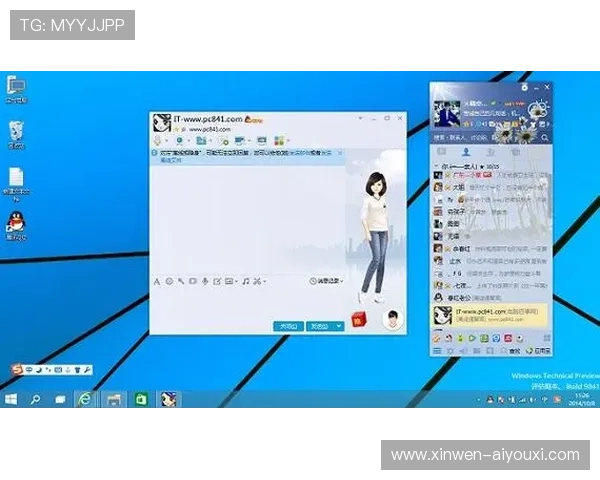Click the create discussion group icon
Screen dimensions: 600x480
coord(224,141)
